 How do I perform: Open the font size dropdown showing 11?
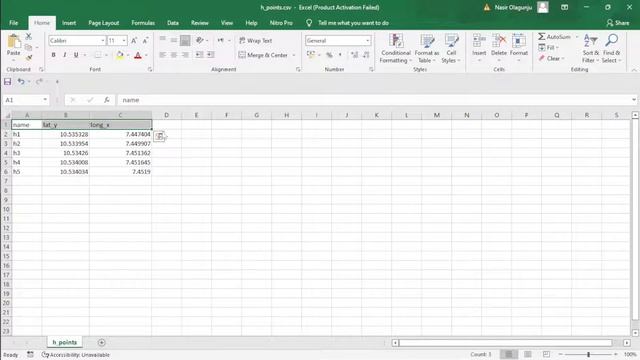point(124,40)
